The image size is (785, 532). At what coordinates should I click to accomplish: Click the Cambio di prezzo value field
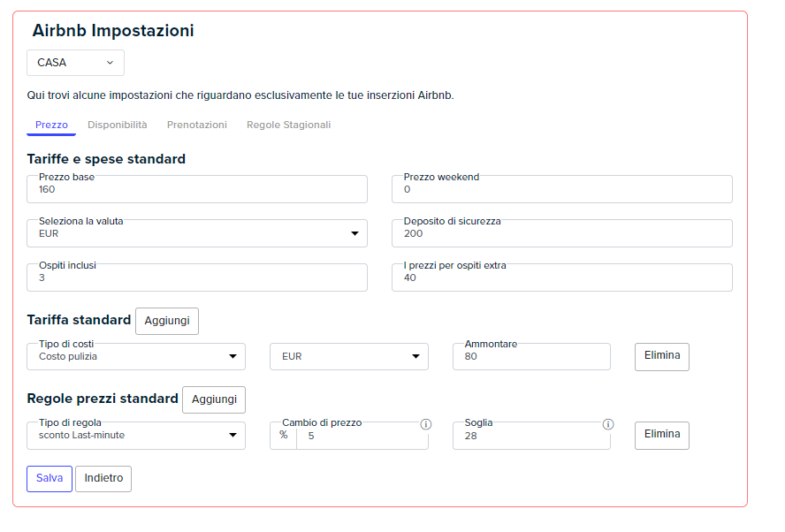[x=362, y=436]
